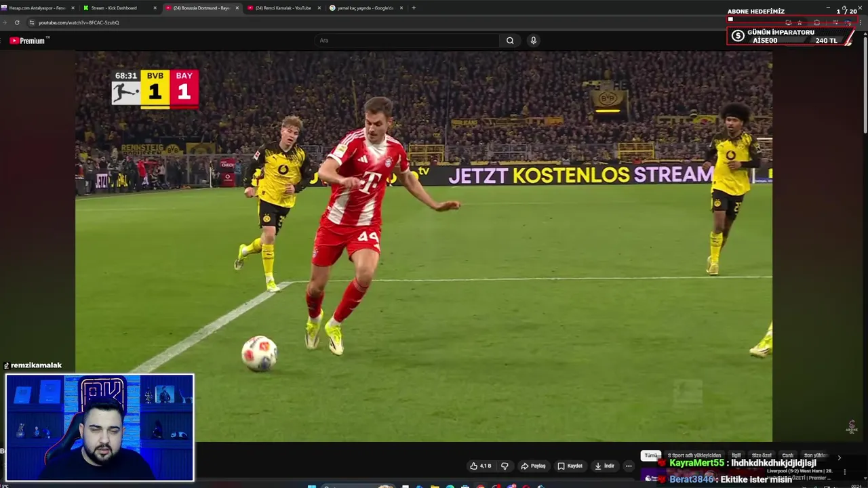Switch to Remzi Kamalak YouTube tab
The width and height of the screenshot is (868, 488).
pyautogui.click(x=283, y=8)
